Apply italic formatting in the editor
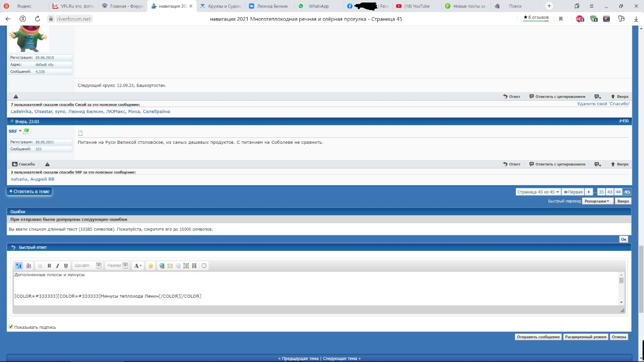Viewport: 644px width, 362px height. point(57,266)
